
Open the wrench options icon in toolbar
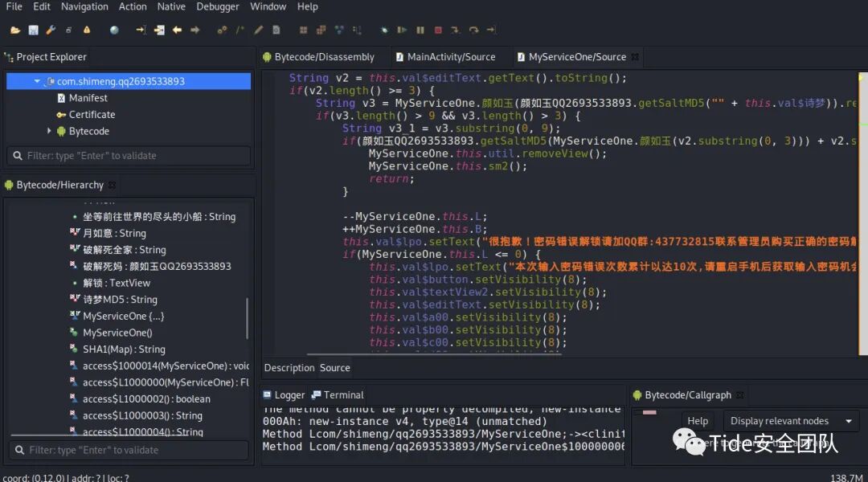coord(51,30)
